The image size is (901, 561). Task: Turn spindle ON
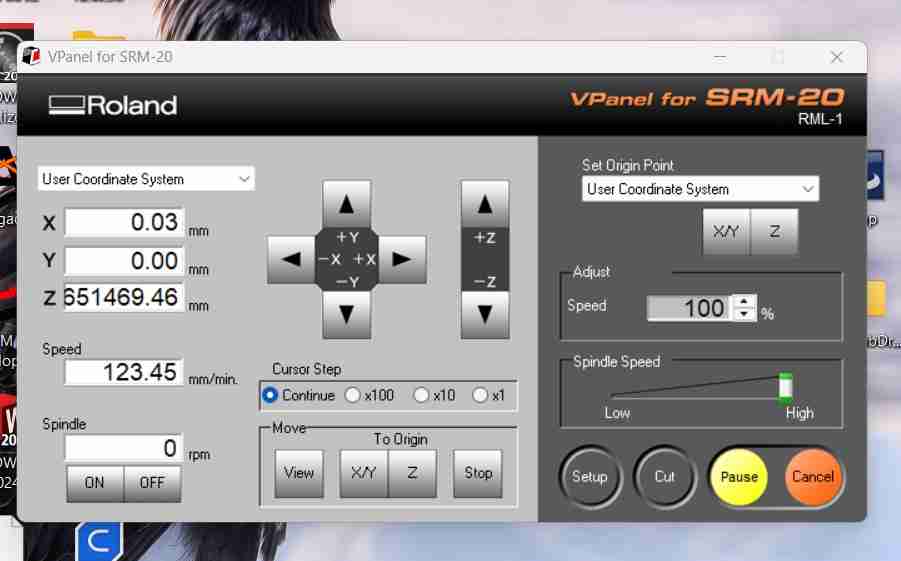(95, 483)
